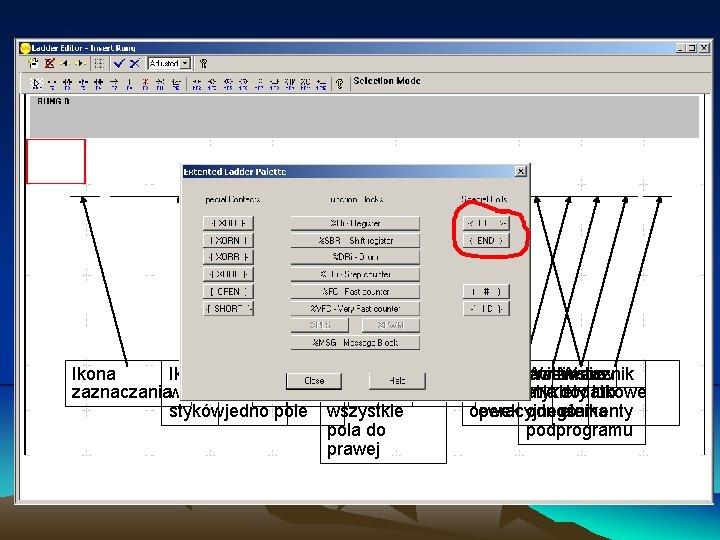
Task: Add the %SBR Shift register block
Action: click(355, 240)
